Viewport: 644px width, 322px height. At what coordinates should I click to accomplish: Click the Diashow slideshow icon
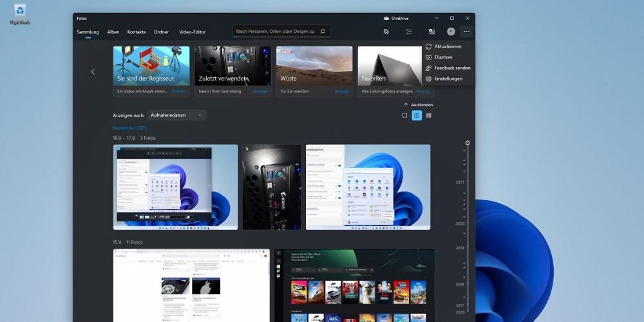[x=429, y=57]
